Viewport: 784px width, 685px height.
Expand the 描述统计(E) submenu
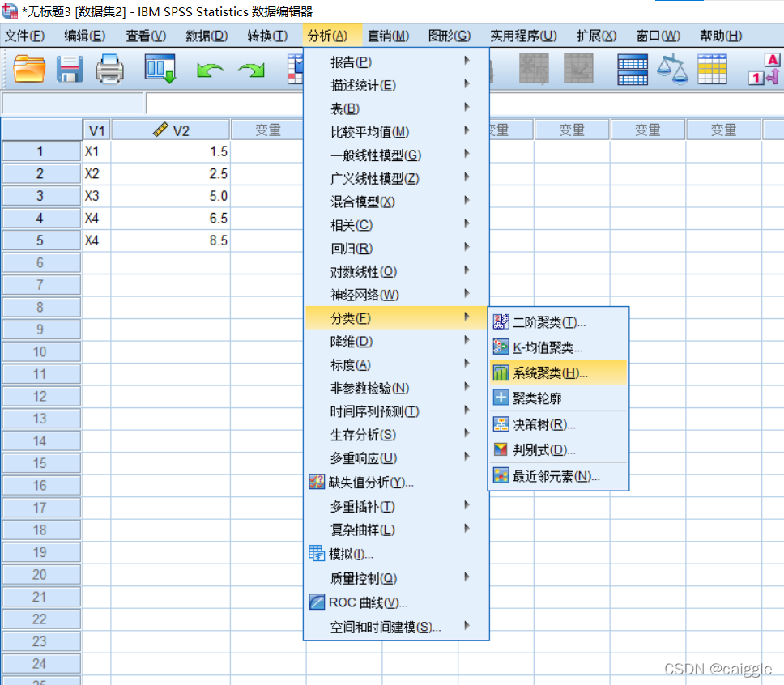coord(396,86)
